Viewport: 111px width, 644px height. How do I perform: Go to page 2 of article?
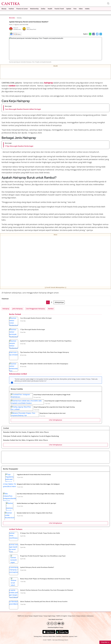point(52,302)
